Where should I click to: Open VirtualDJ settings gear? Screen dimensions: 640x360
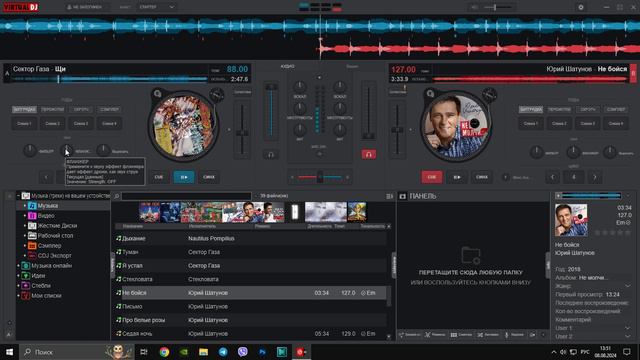[x=581, y=7]
